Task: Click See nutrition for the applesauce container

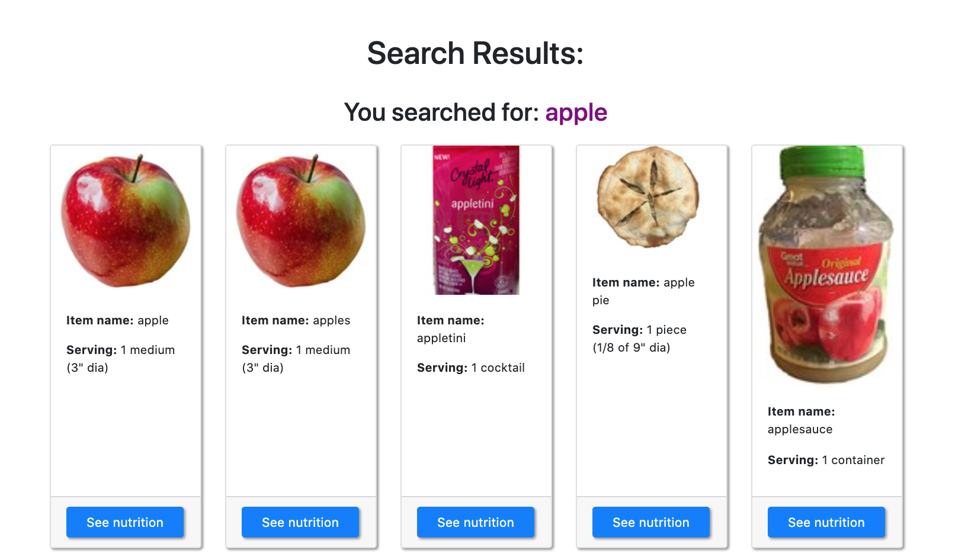Action: (826, 522)
